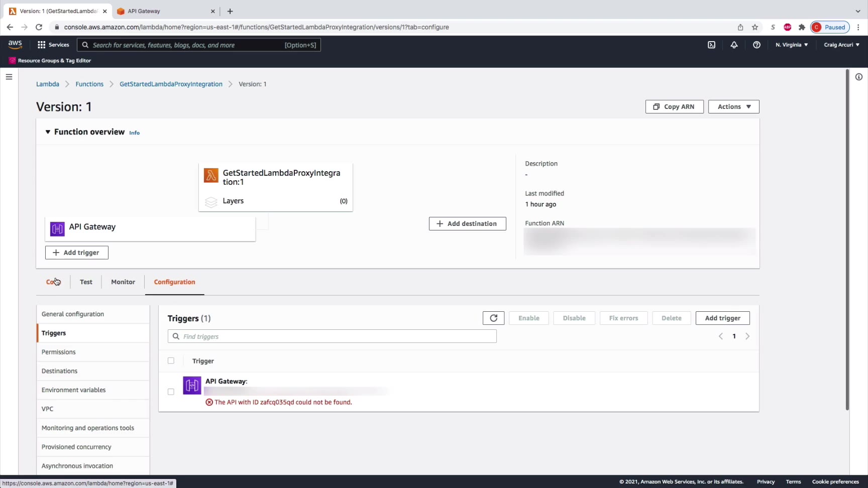
Task: Click the Copy ARN button
Action: pos(674,106)
